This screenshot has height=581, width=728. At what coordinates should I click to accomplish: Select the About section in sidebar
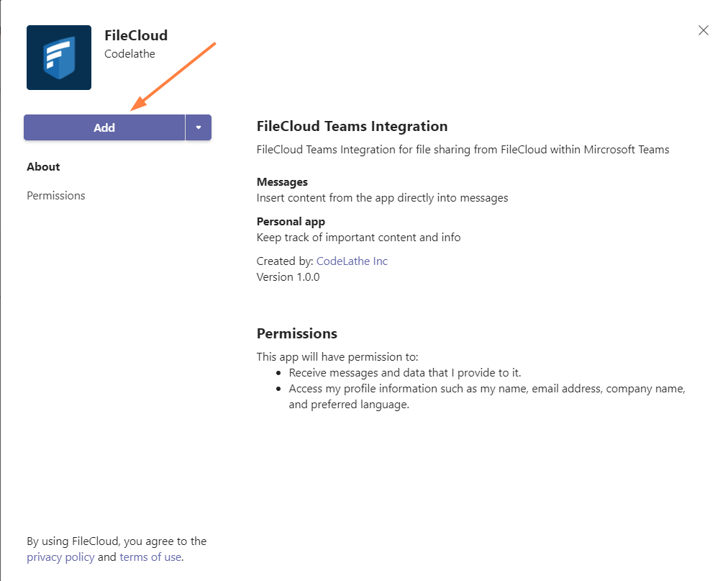(43, 166)
